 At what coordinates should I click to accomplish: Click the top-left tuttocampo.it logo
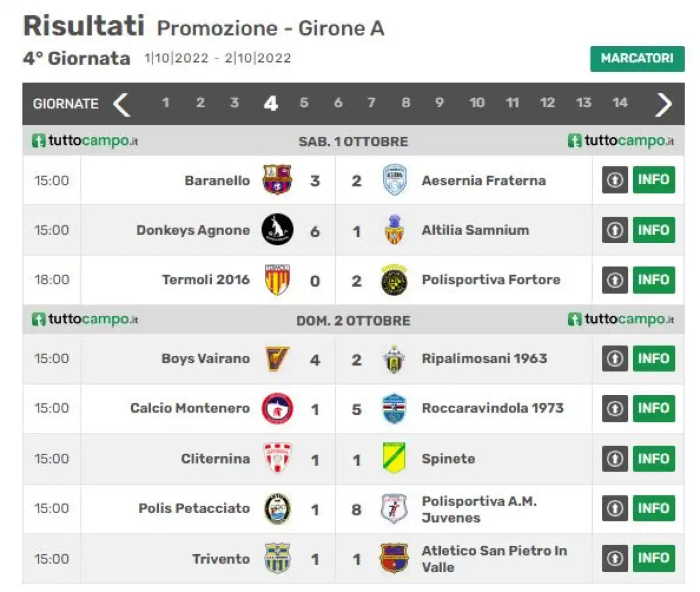(85, 141)
